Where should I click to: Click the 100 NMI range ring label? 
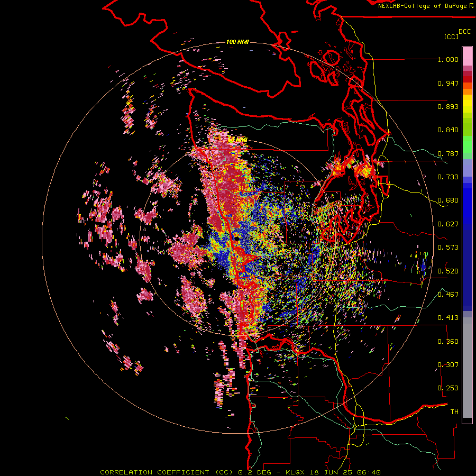pyautogui.click(x=237, y=42)
